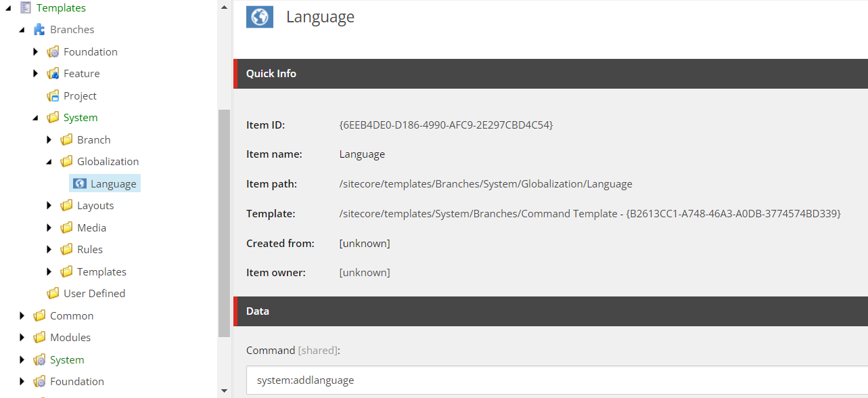Image resolution: width=868 pixels, height=398 pixels.
Task: Expand the Branch folder node
Action: click(x=49, y=140)
